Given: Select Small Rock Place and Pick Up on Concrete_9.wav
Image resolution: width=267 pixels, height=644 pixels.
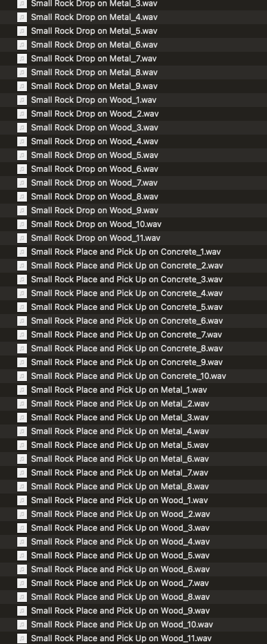Looking at the screenshot, I should pos(127,362).
